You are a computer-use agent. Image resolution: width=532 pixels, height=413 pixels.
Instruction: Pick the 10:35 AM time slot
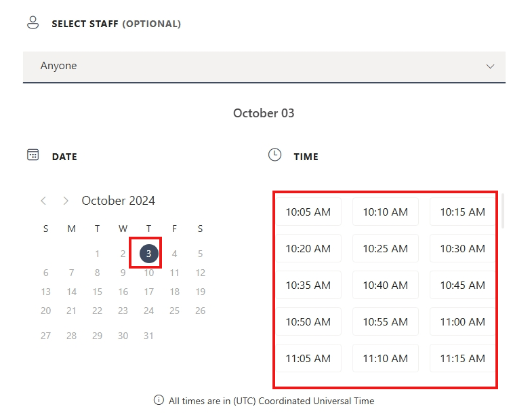tap(308, 285)
